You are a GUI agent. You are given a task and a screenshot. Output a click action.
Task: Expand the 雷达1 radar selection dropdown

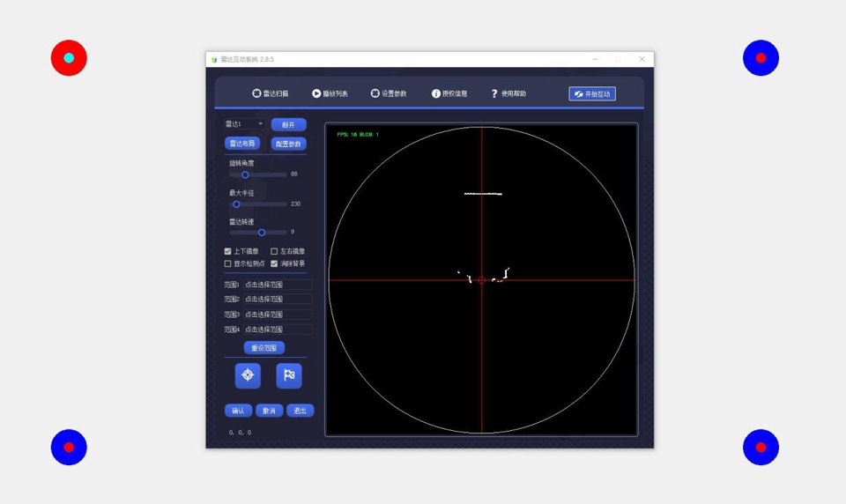click(x=245, y=124)
